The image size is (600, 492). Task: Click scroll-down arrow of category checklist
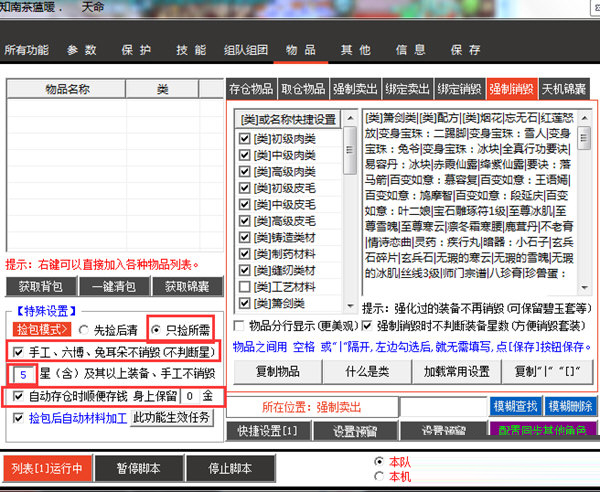point(350,305)
